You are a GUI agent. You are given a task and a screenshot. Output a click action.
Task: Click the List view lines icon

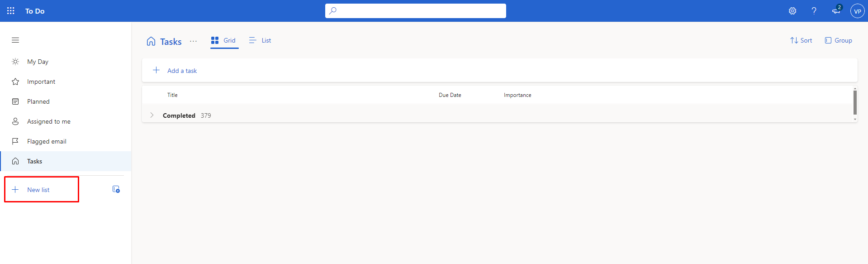tap(252, 40)
